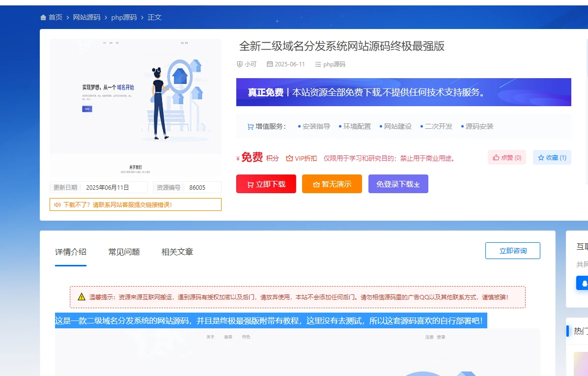
Task: Click the shopping cart icon beside 增值服务
Action: pos(251,127)
